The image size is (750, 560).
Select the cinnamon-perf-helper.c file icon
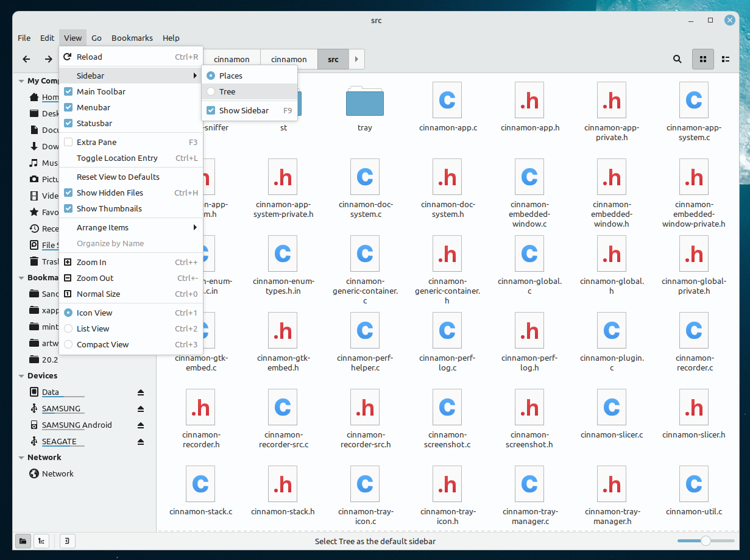[x=365, y=330]
